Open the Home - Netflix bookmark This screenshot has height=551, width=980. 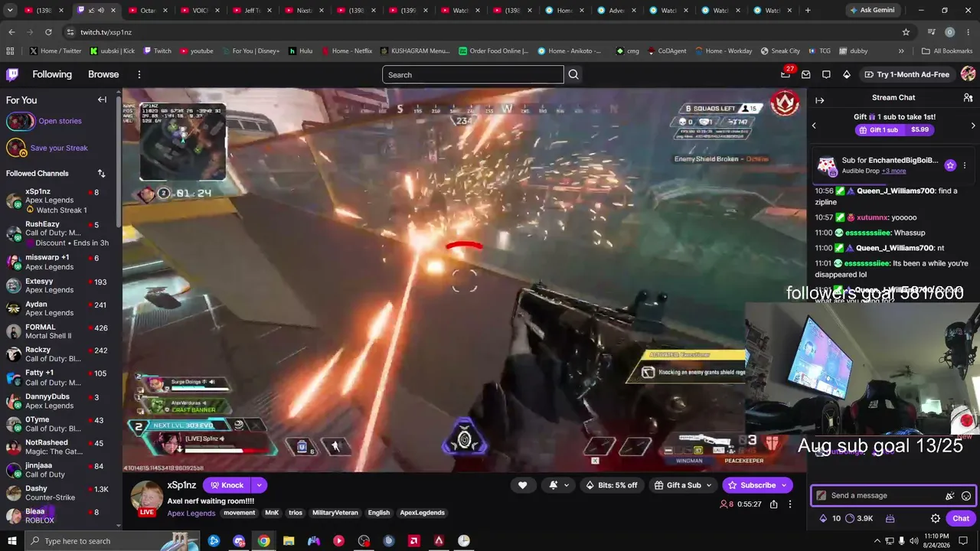point(346,51)
